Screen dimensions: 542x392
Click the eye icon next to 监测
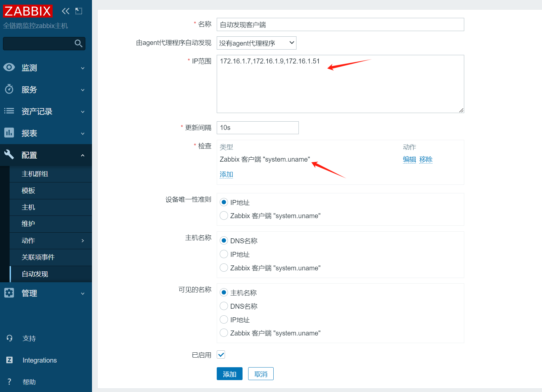(x=9, y=67)
